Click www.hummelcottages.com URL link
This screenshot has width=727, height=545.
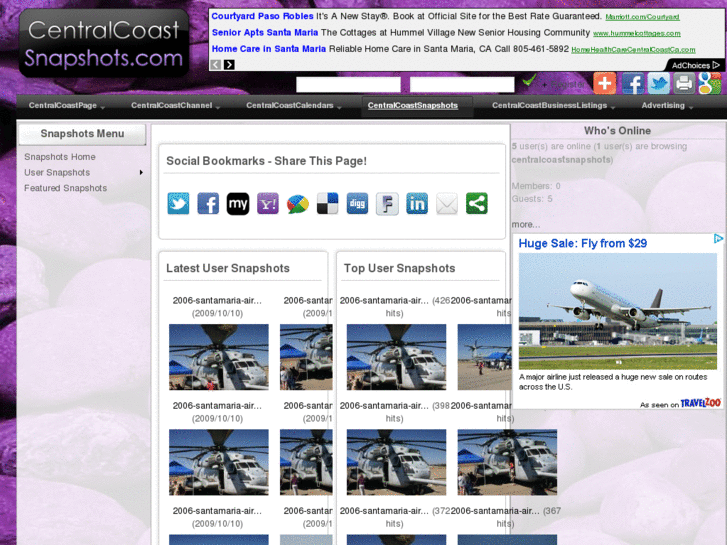tap(637, 33)
